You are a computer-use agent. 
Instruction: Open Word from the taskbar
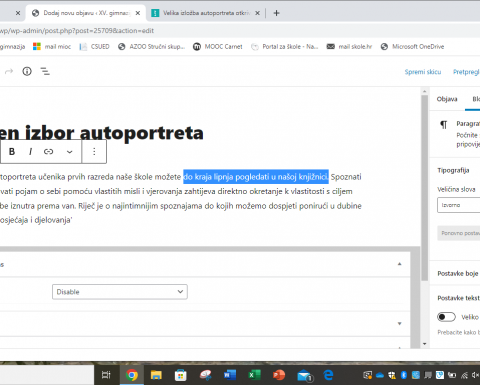(x=230, y=375)
